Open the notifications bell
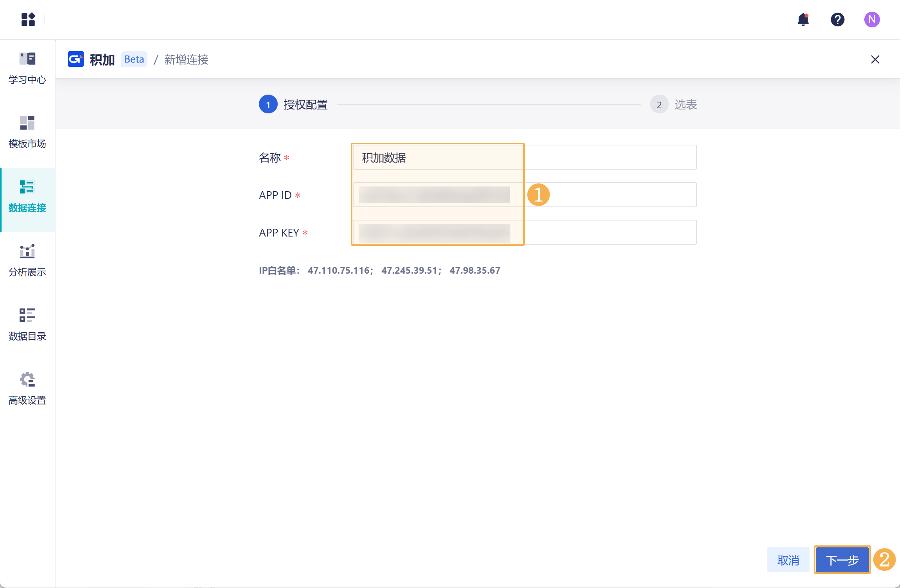905x588 pixels. 803,19
